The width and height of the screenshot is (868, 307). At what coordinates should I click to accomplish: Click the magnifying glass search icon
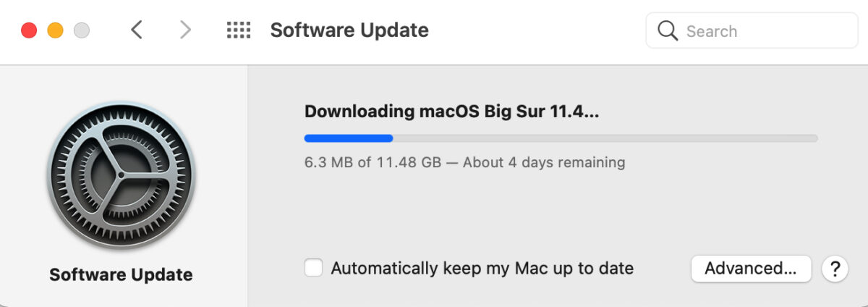click(667, 31)
